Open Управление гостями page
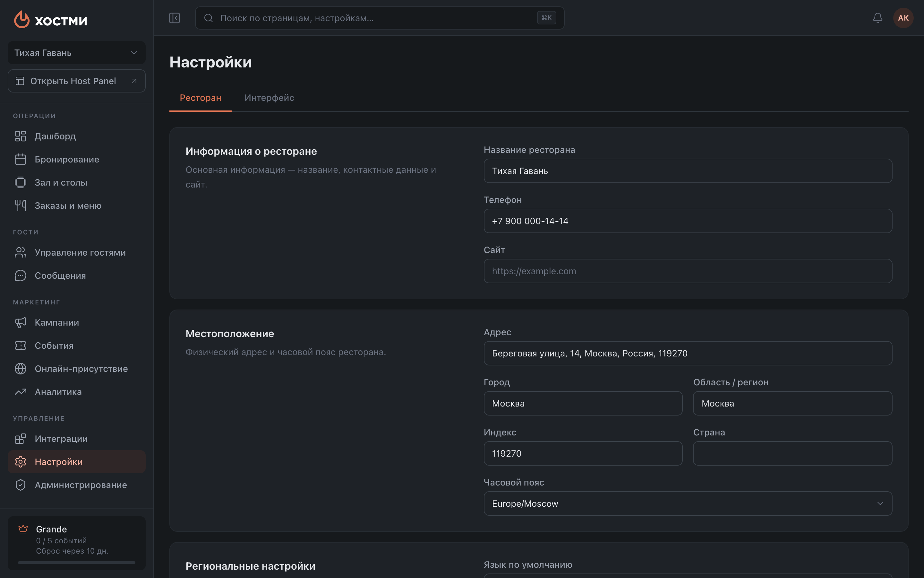This screenshot has width=924, height=578. pos(76,252)
